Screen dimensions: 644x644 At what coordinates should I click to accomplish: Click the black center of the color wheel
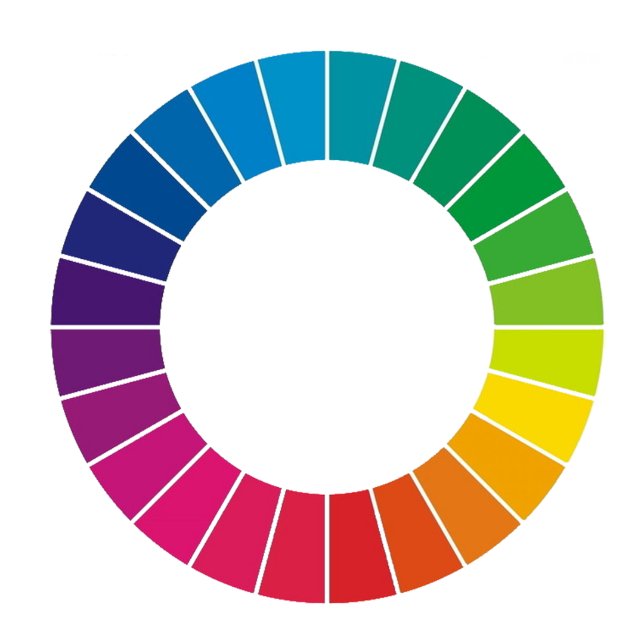[327, 327]
